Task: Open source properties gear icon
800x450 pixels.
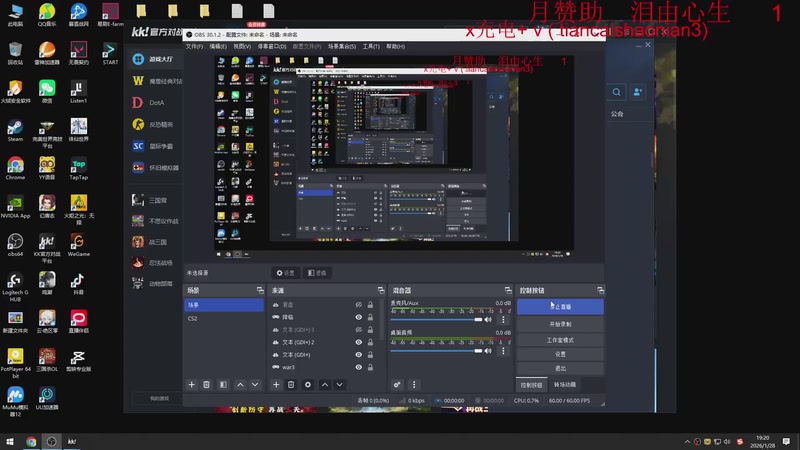Action: tap(308, 385)
